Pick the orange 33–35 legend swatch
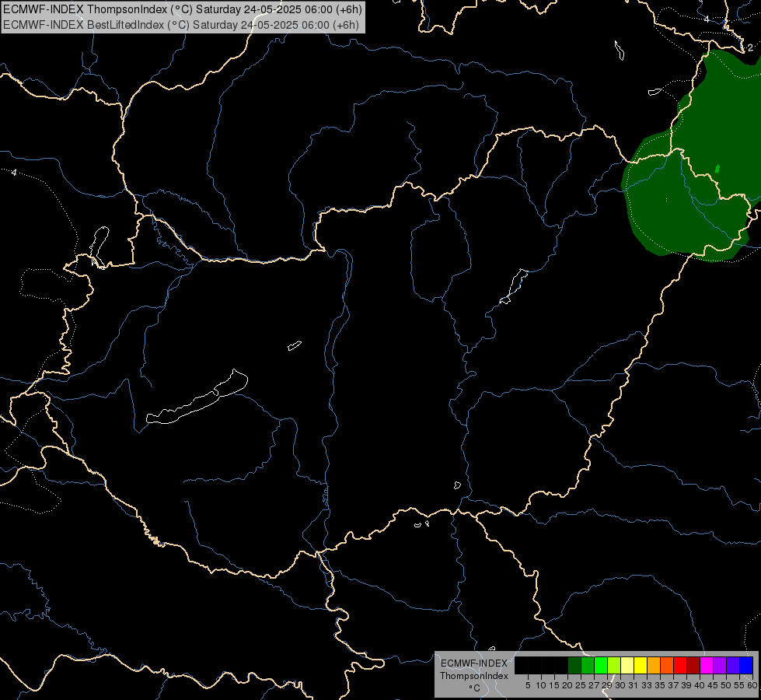 pyautogui.click(x=654, y=665)
